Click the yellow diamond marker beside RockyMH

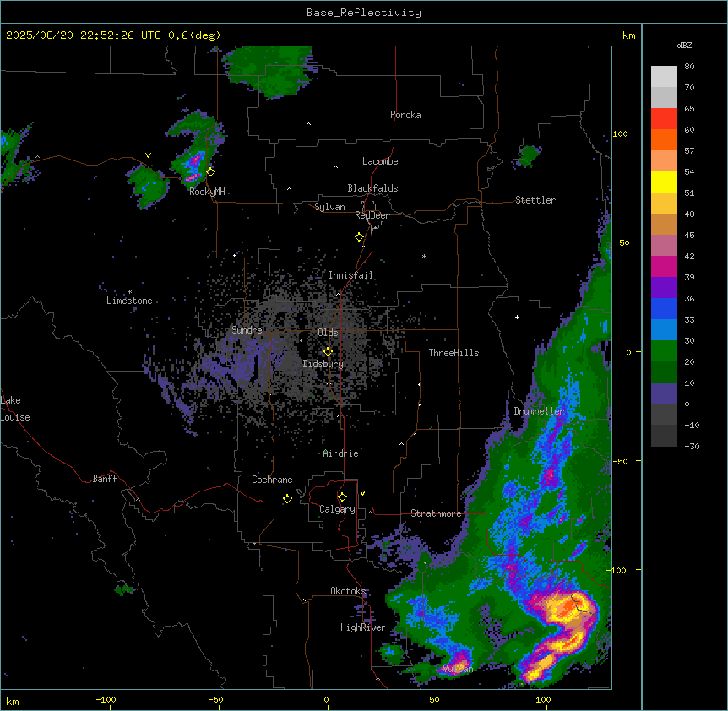(x=210, y=172)
